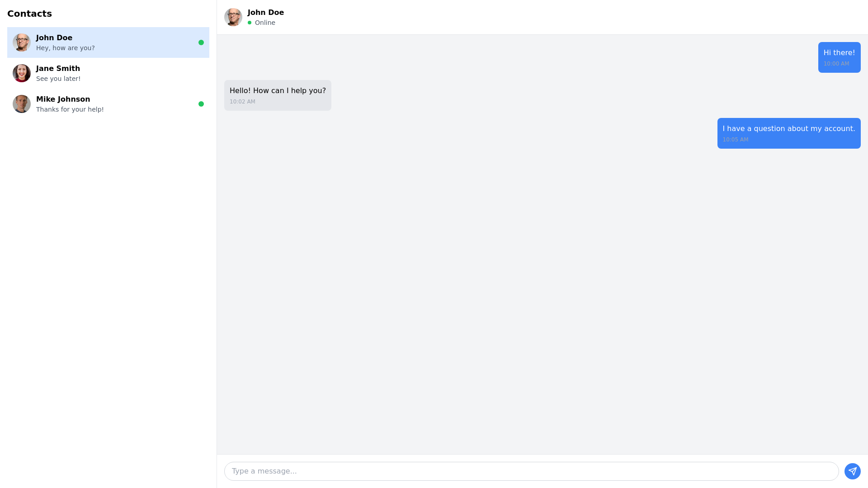Open the Mike Johnson conversation
Screen dimensions: 868x488
tap(108, 104)
